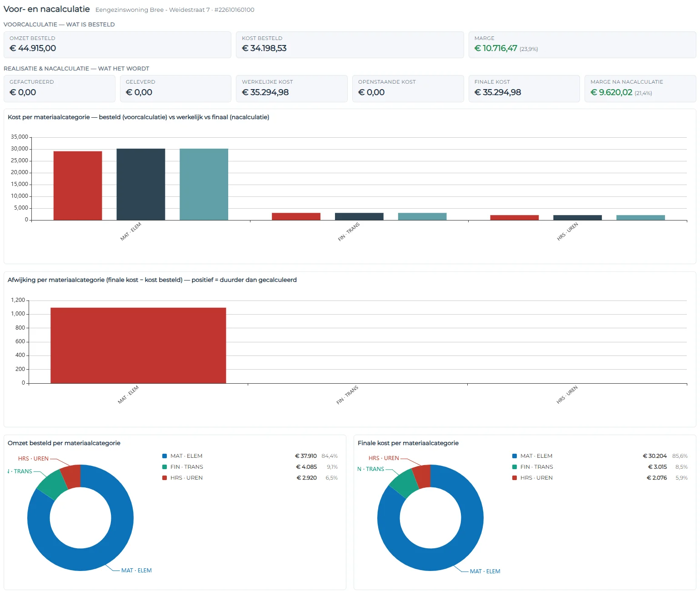Select the dark navy HRS · UREN bar in the cost chart
Image resolution: width=700 pixels, height=591 pixels.
coord(578,217)
